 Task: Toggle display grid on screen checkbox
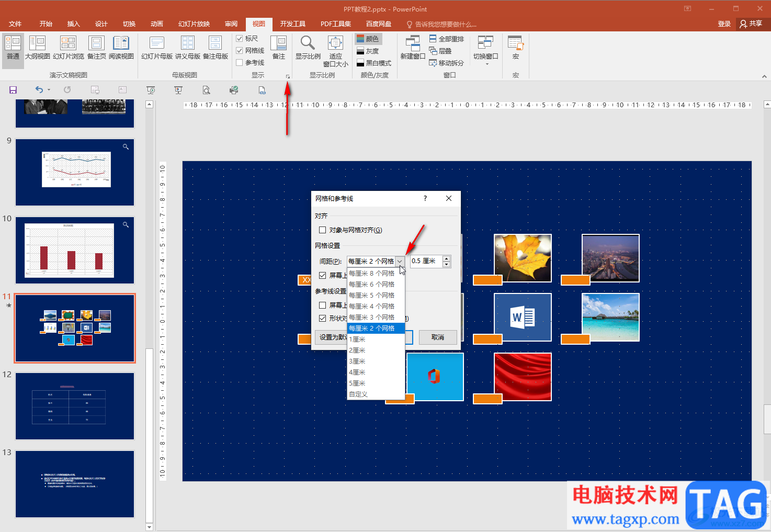(x=323, y=275)
